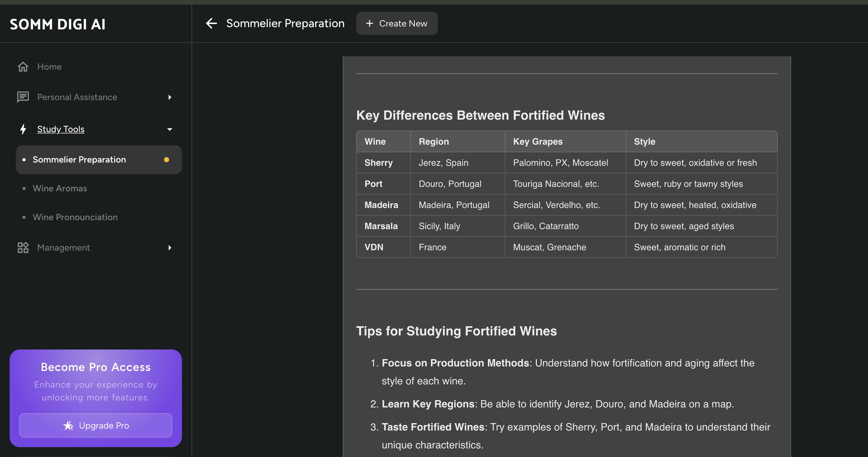
Task: Collapse the Study Tools dropdown arrow
Action: pos(169,129)
